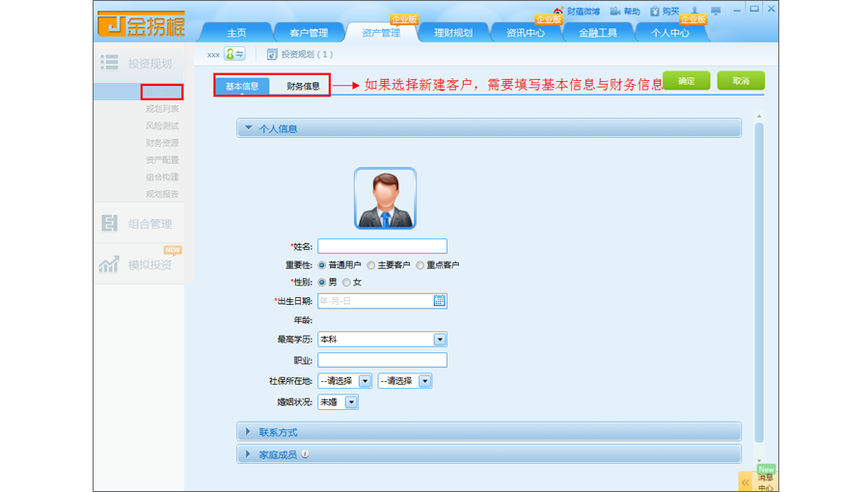The height and width of the screenshot is (492, 868).
Task: Open the calendar picker for 出生日期
Action: tap(440, 301)
